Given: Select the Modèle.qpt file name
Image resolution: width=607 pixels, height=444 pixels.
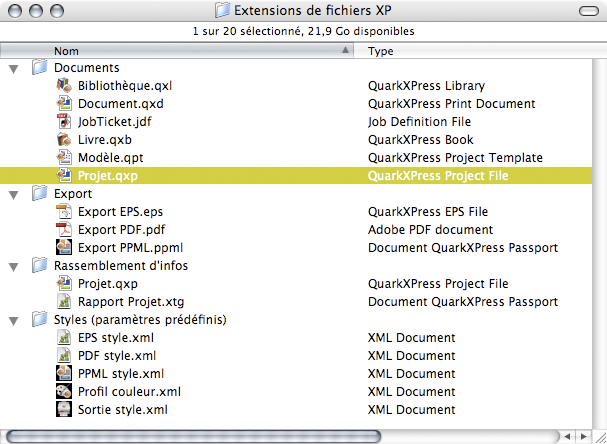Looking at the screenshot, I should point(110,158).
